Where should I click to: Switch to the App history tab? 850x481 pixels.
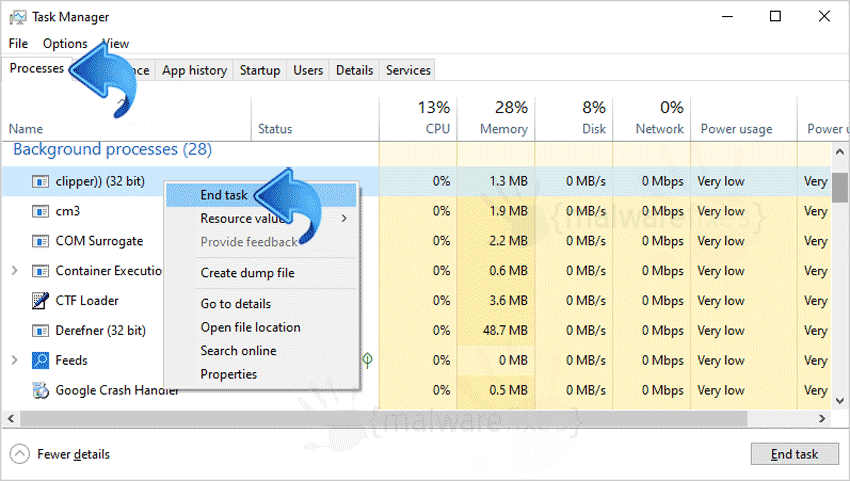tap(194, 70)
